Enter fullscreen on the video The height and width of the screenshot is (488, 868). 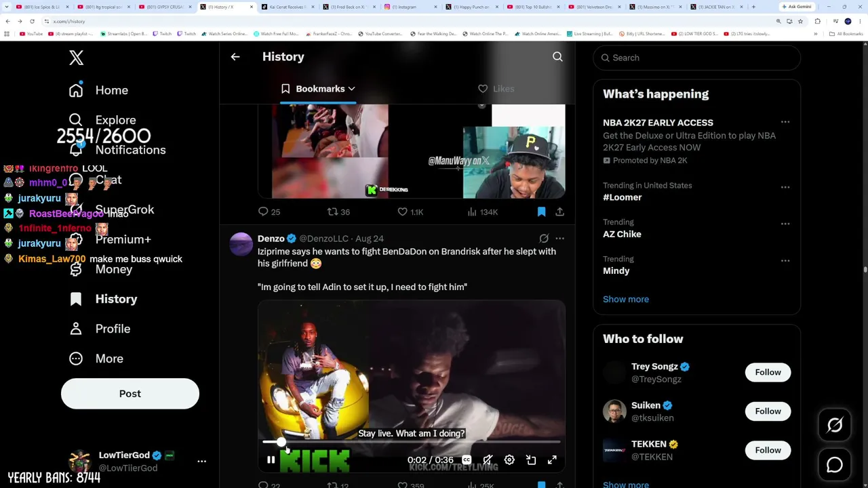[x=552, y=460]
